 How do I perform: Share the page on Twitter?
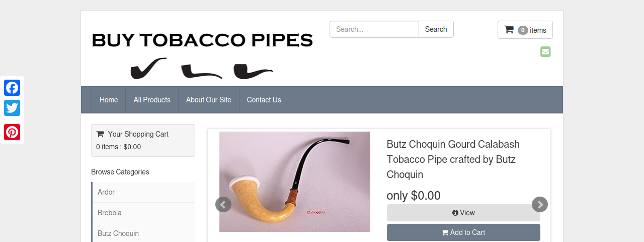12,108
